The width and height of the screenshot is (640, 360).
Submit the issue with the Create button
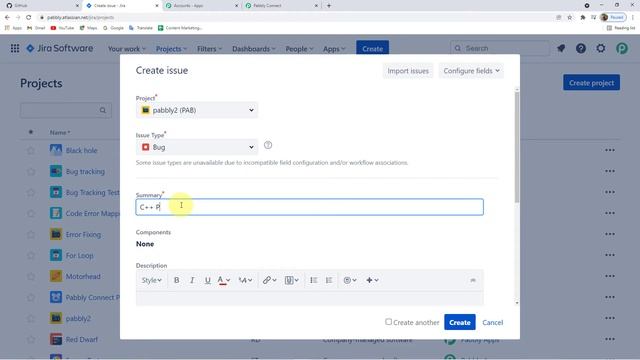tap(460, 322)
